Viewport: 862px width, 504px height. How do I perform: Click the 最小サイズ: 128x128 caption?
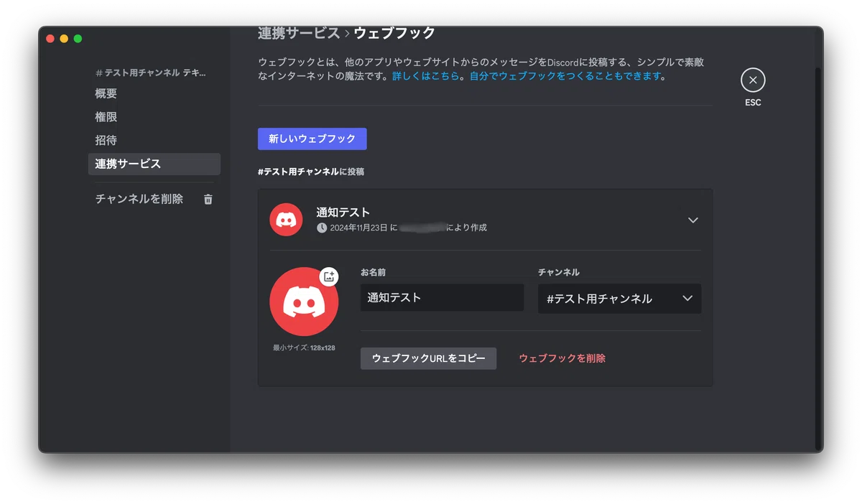(304, 347)
